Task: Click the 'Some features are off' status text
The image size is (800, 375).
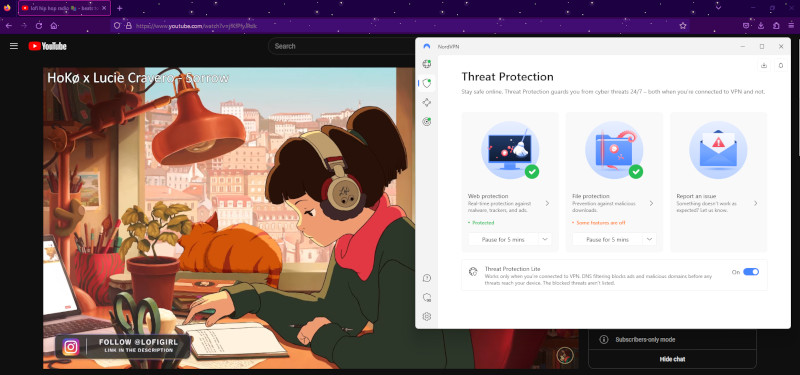Action: (601, 223)
